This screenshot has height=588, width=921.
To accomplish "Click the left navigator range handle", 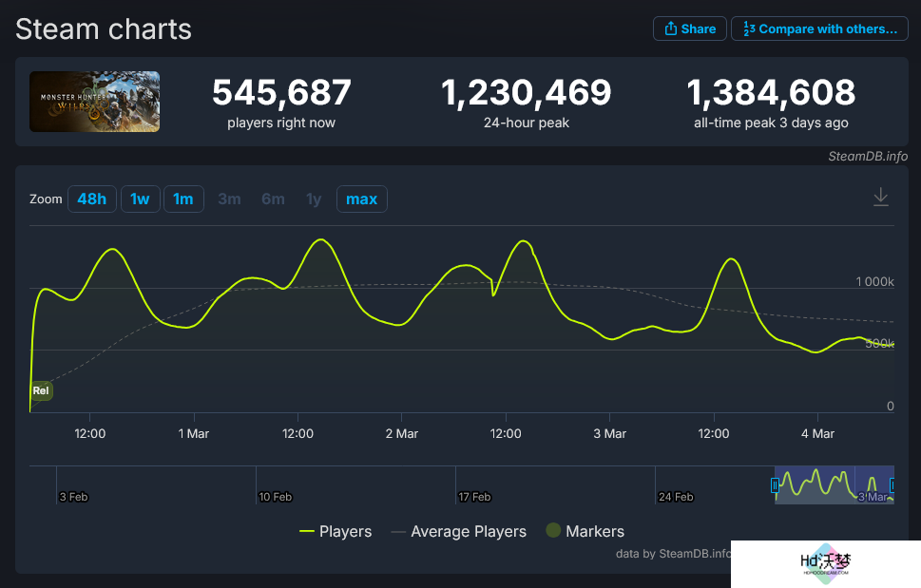I will [x=775, y=485].
